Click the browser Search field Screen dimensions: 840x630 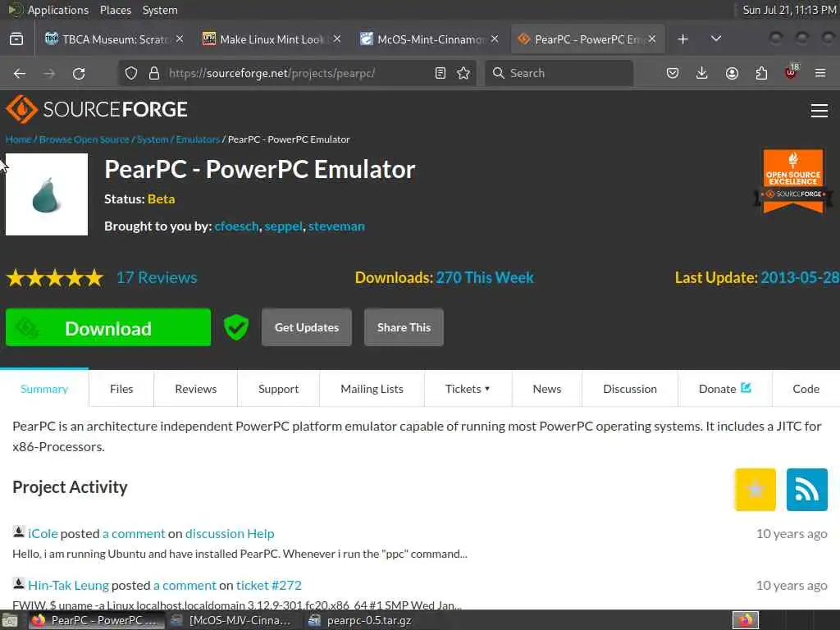click(x=559, y=73)
